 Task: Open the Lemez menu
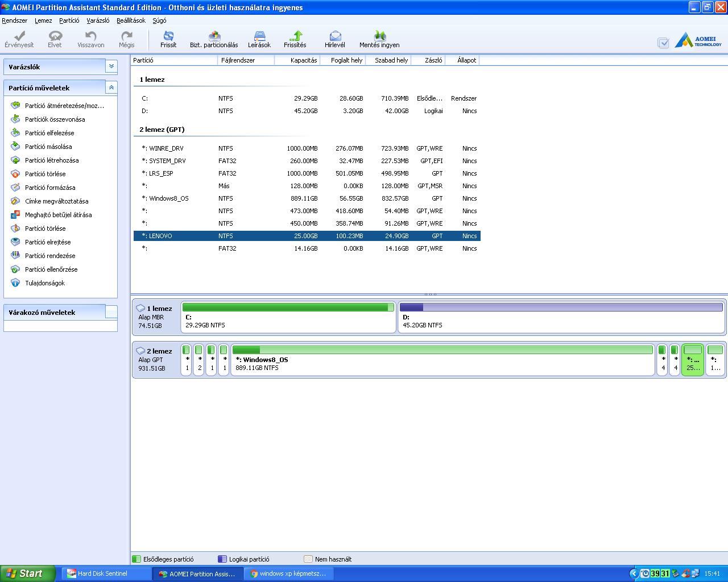[x=43, y=20]
